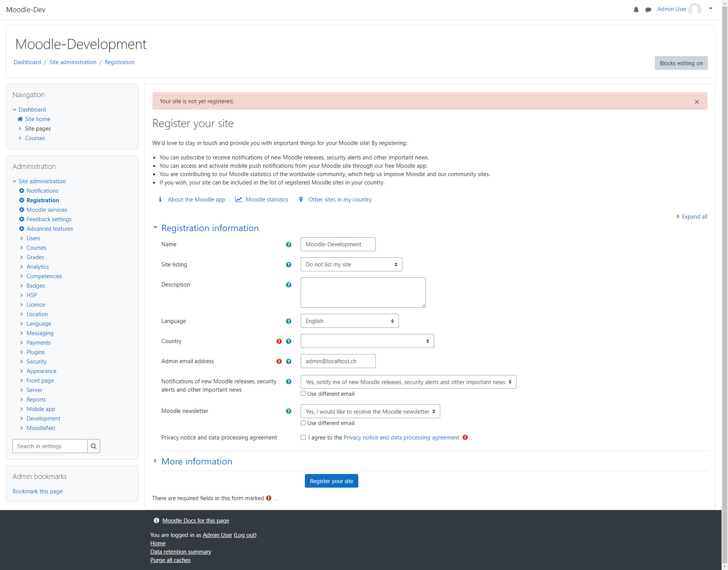The image size is (728, 570).
Task: Click the gear icon beside Advanced features
Action: [x=22, y=229]
